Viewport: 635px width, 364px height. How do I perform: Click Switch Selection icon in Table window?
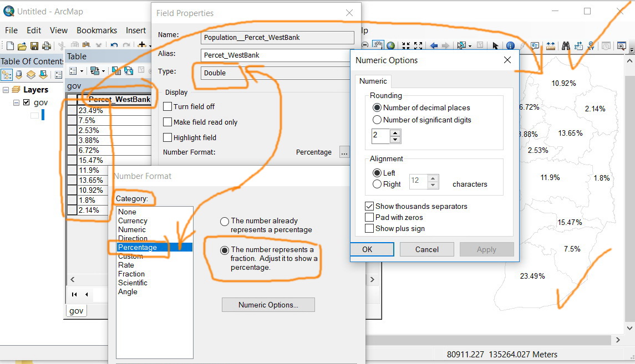[x=129, y=71]
